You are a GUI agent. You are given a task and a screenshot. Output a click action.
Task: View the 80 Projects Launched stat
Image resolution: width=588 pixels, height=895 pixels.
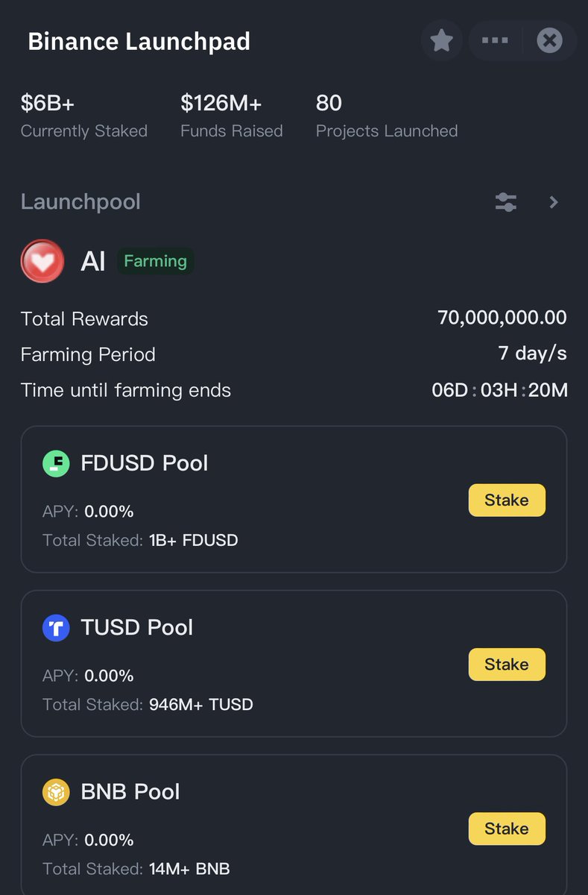pos(387,115)
